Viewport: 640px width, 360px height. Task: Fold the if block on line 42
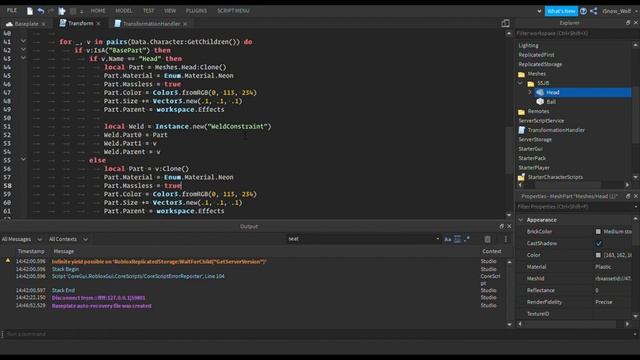[23, 50]
